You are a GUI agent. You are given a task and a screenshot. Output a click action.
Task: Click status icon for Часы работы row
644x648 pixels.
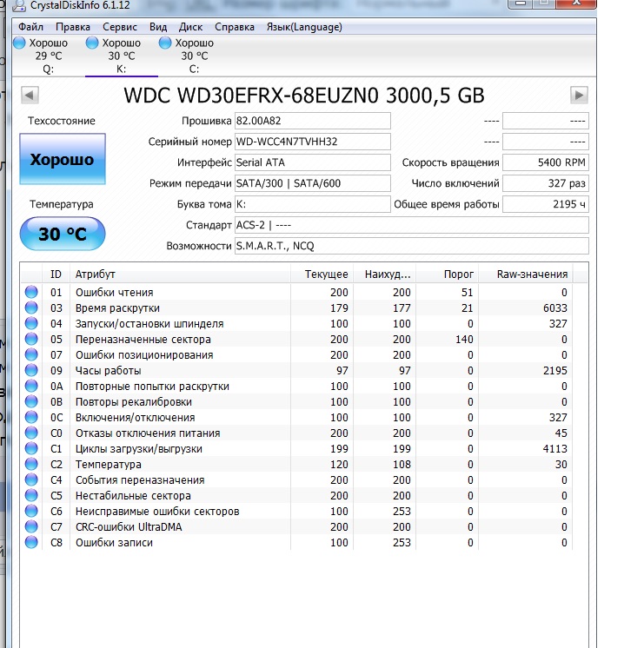click(x=31, y=370)
